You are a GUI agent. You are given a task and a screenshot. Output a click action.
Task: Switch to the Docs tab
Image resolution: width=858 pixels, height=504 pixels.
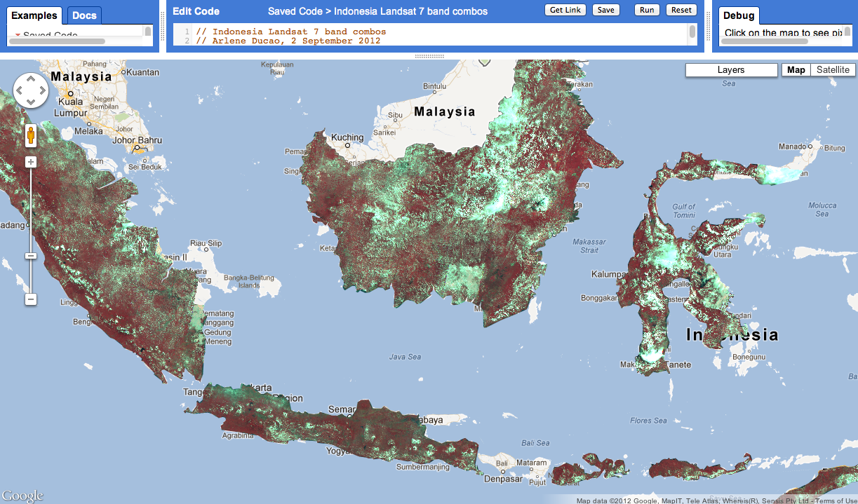click(x=84, y=15)
